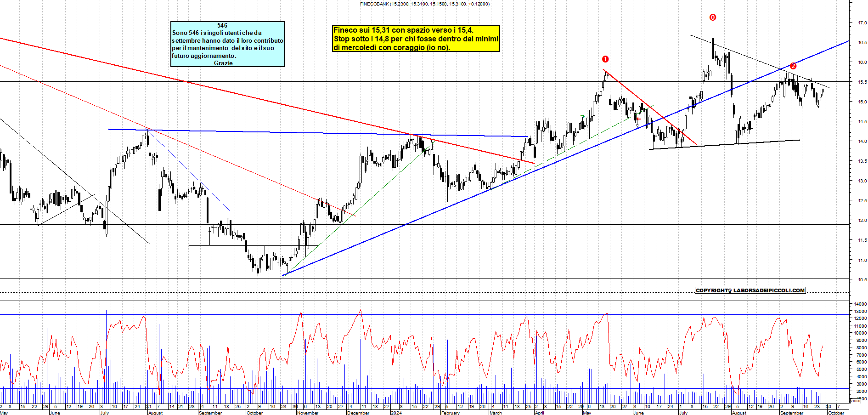Click the 11.5 price axis label
The height and width of the screenshot is (415, 868).
(862, 240)
